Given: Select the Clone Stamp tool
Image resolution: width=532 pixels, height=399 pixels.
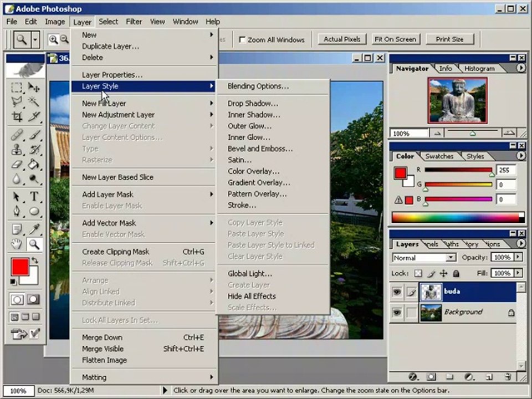Looking at the screenshot, I should tap(17, 150).
